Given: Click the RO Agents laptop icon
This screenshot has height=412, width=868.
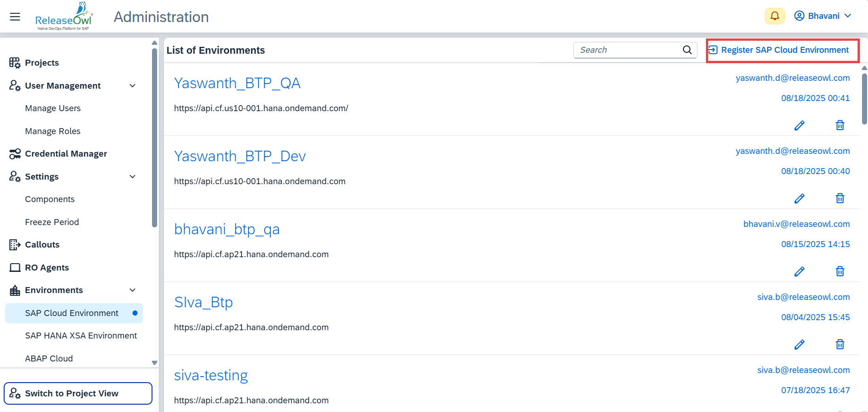Looking at the screenshot, I should [x=15, y=268].
